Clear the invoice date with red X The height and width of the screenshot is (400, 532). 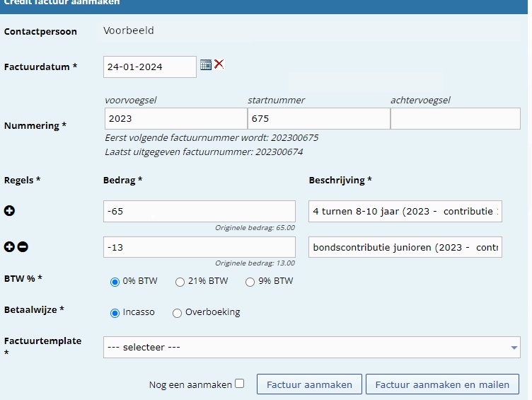pyautogui.click(x=219, y=64)
